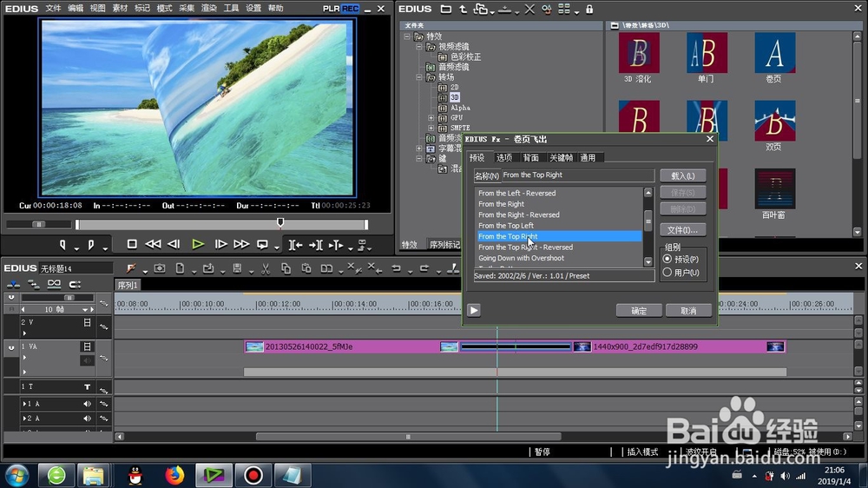Click preview play icon in Fx dialog

[x=474, y=310]
